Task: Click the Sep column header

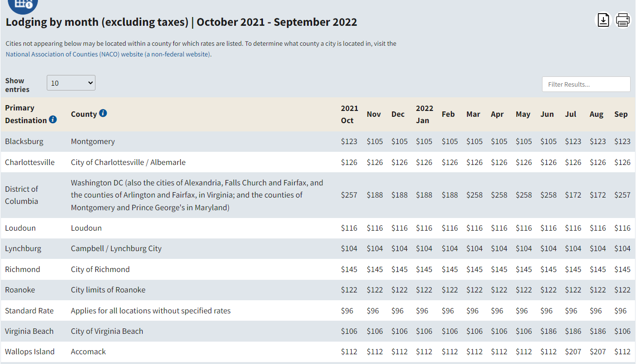Action: 621,114
